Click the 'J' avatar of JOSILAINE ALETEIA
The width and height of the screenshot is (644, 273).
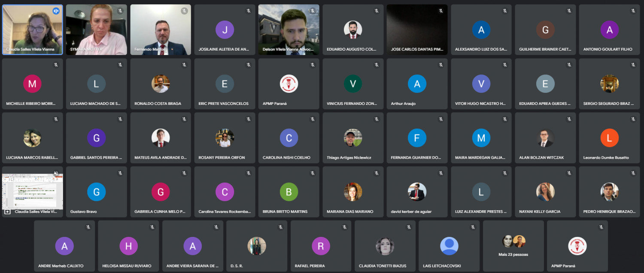(225, 30)
